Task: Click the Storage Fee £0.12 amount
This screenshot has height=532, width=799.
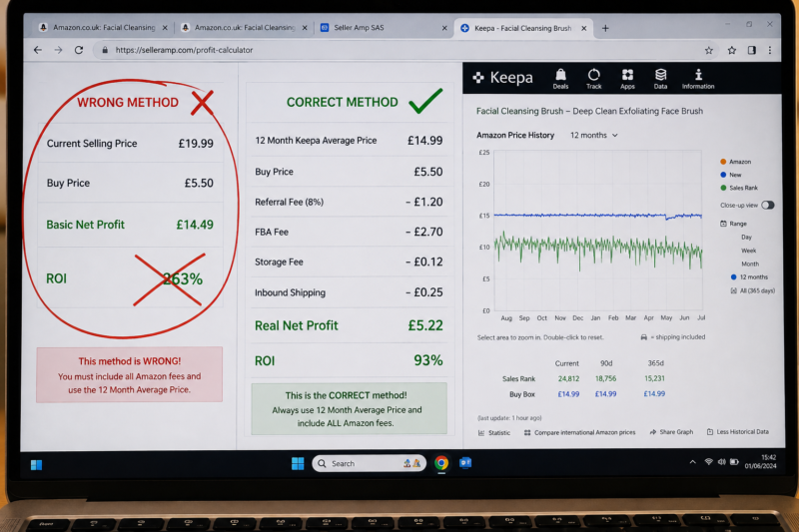Action: coord(423,262)
